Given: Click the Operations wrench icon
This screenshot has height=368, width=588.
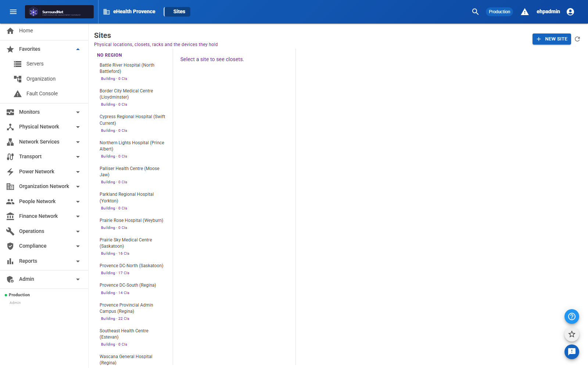Looking at the screenshot, I should click(x=10, y=231).
